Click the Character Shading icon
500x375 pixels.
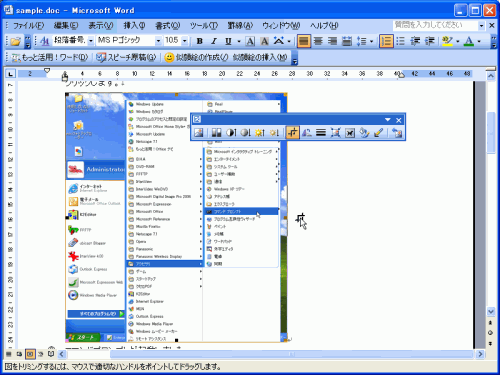pos(264,41)
